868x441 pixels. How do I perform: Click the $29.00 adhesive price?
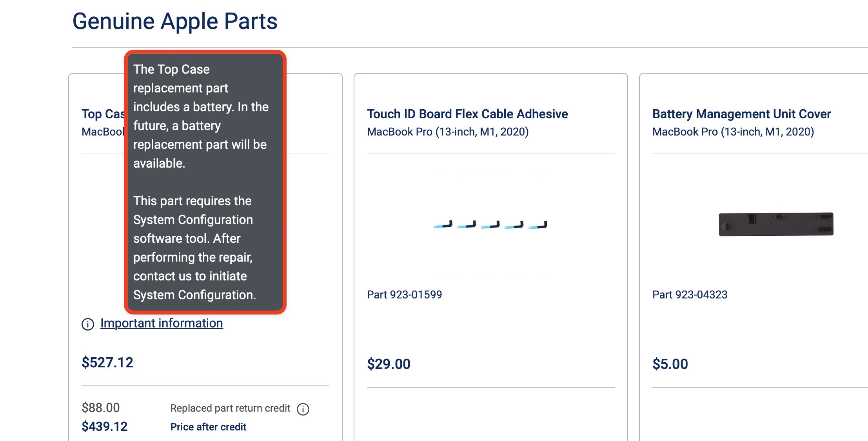click(389, 364)
